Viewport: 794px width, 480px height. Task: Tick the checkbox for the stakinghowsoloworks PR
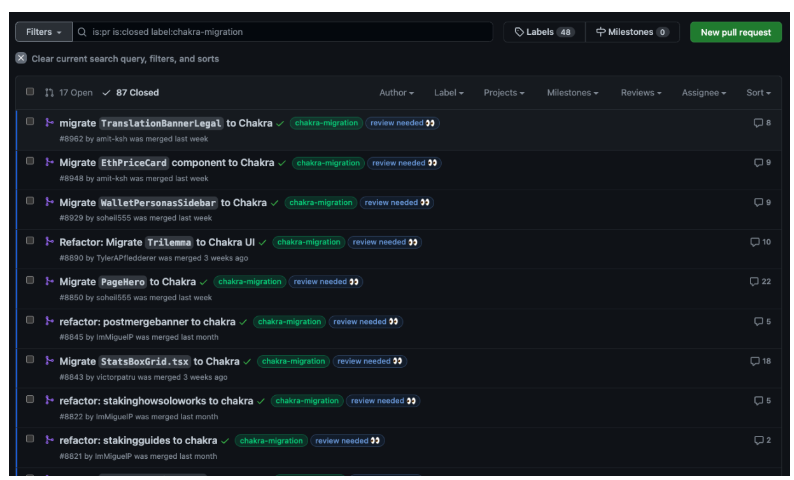[30, 399]
